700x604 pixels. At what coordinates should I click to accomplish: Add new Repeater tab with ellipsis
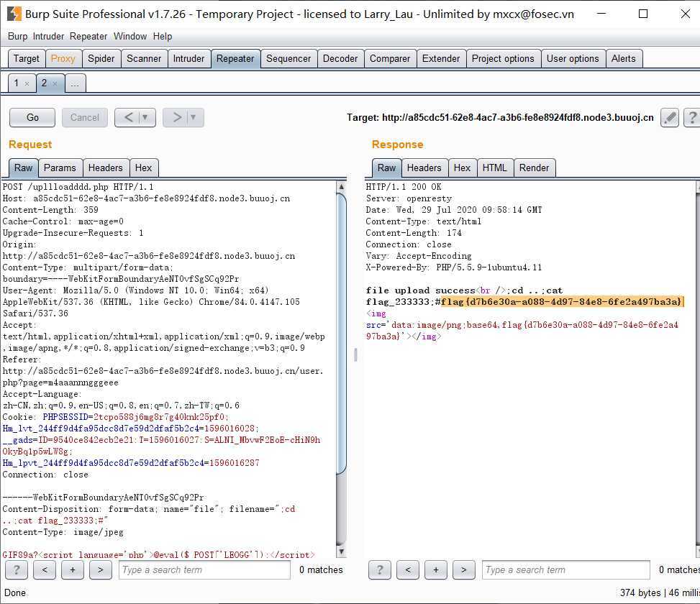click(x=75, y=83)
